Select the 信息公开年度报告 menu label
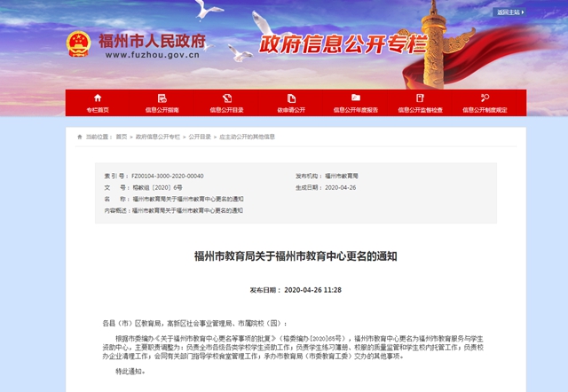The height and width of the screenshot is (392, 568). (355, 110)
